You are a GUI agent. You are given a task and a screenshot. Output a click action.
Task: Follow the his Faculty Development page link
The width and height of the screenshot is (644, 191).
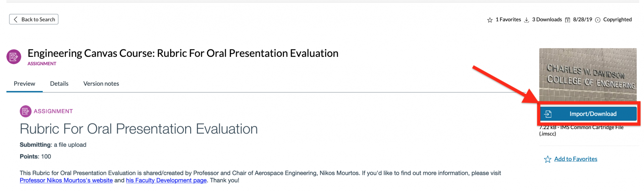tap(166, 181)
